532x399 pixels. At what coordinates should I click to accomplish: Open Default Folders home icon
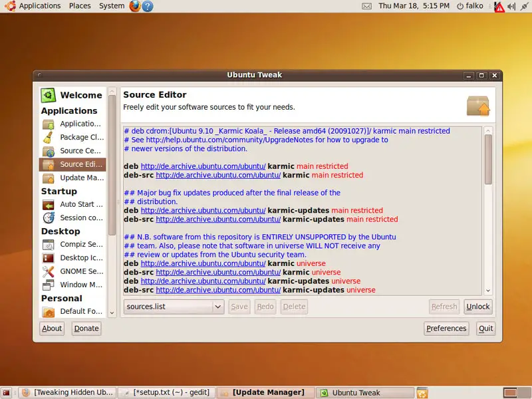click(x=49, y=312)
